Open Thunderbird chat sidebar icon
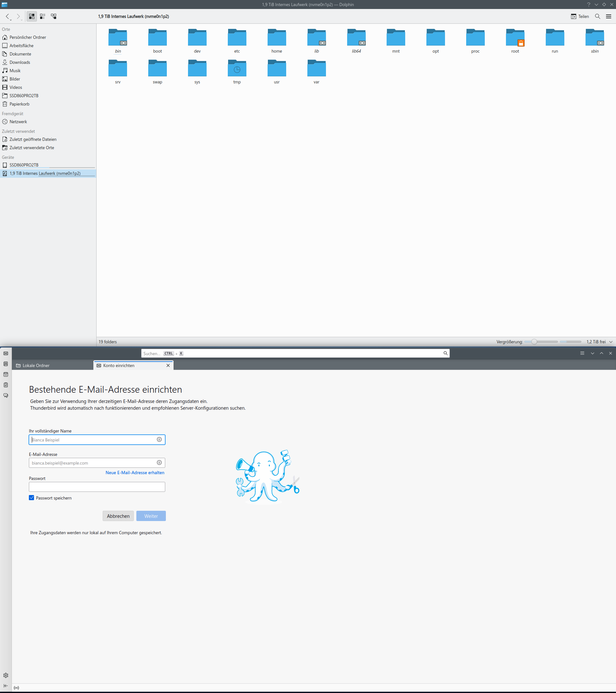The image size is (616, 693). [6, 395]
